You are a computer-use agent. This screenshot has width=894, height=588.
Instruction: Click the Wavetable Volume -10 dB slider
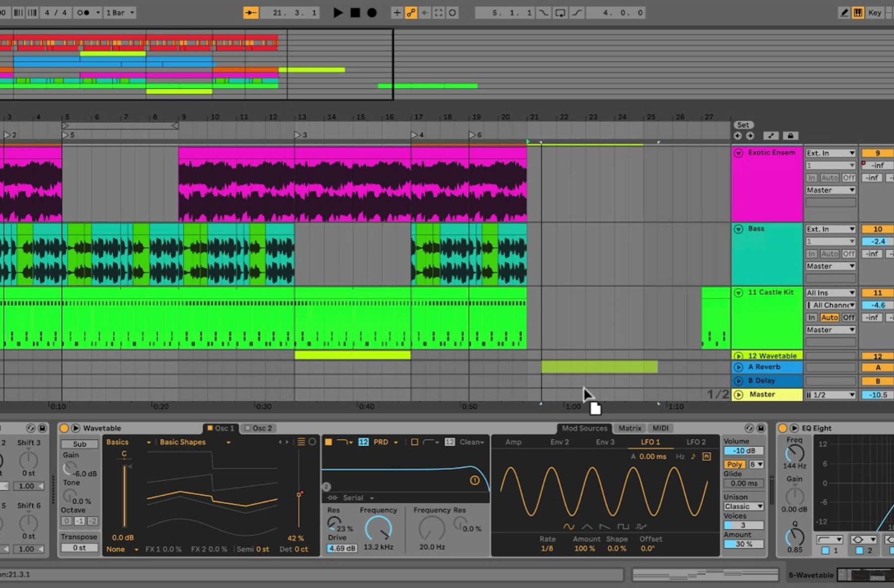tap(744, 451)
